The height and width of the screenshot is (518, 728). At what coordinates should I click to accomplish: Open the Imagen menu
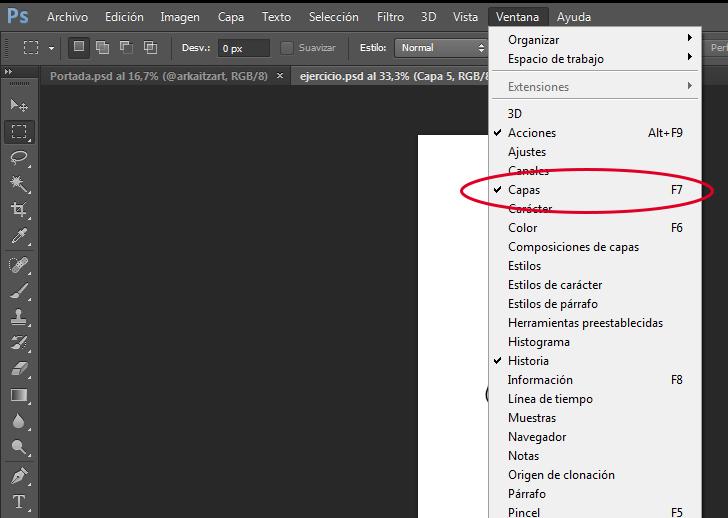pyautogui.click(x=180, y=17)
